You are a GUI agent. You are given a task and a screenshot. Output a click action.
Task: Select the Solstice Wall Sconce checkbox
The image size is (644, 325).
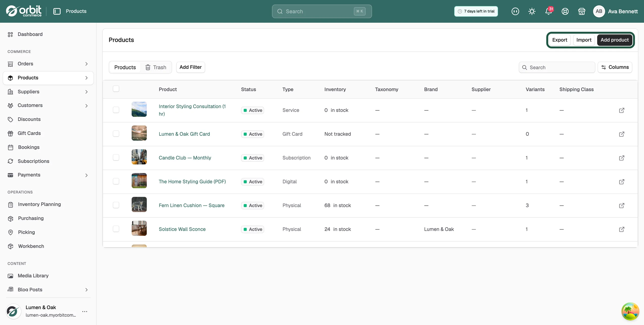point(116,229)
